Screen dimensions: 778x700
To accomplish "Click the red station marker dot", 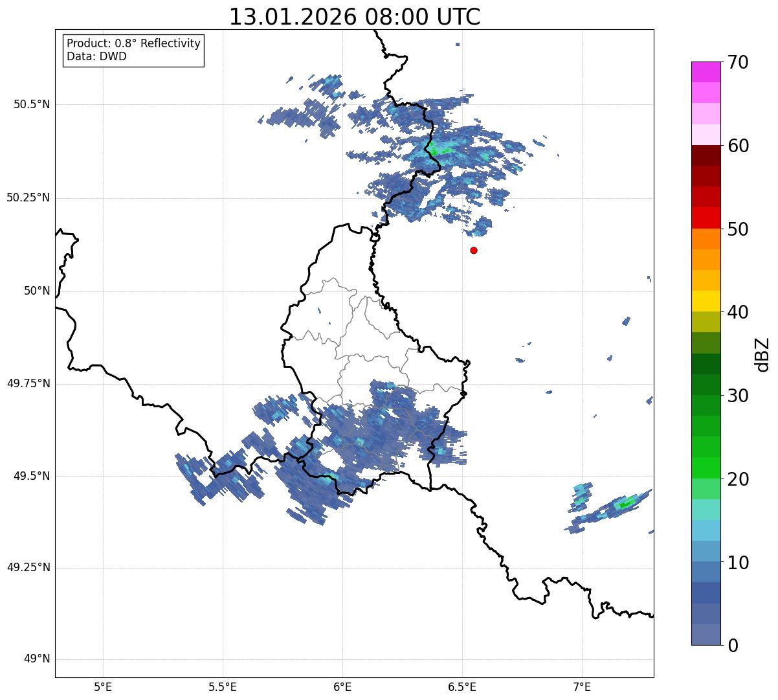I will pyautogui.click(x=474, y=250).
